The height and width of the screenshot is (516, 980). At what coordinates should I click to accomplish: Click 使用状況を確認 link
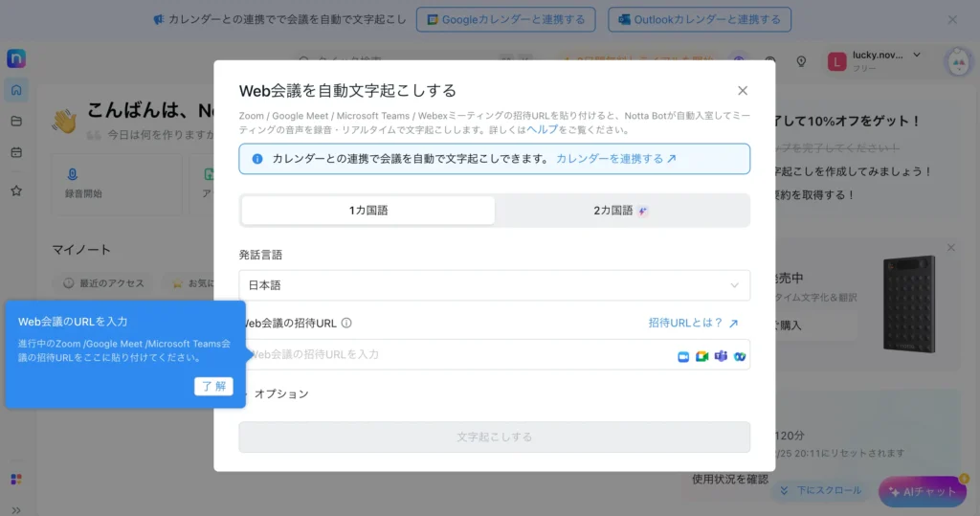tap(730, 479)
